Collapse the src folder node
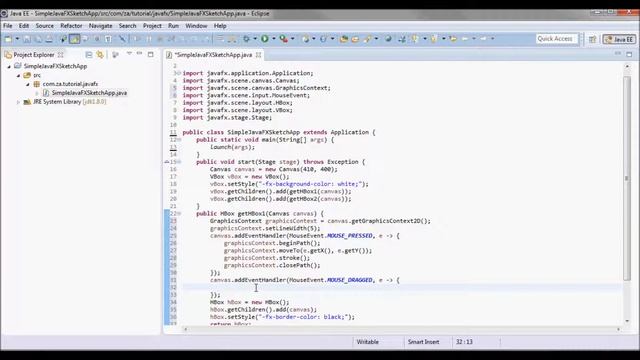The height and width of the screenshot is (360, 640). tap(18, 76)
